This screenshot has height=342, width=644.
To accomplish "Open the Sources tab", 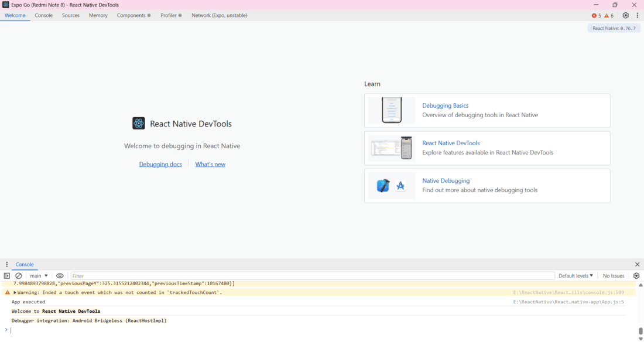I will (x=71, y=15).
